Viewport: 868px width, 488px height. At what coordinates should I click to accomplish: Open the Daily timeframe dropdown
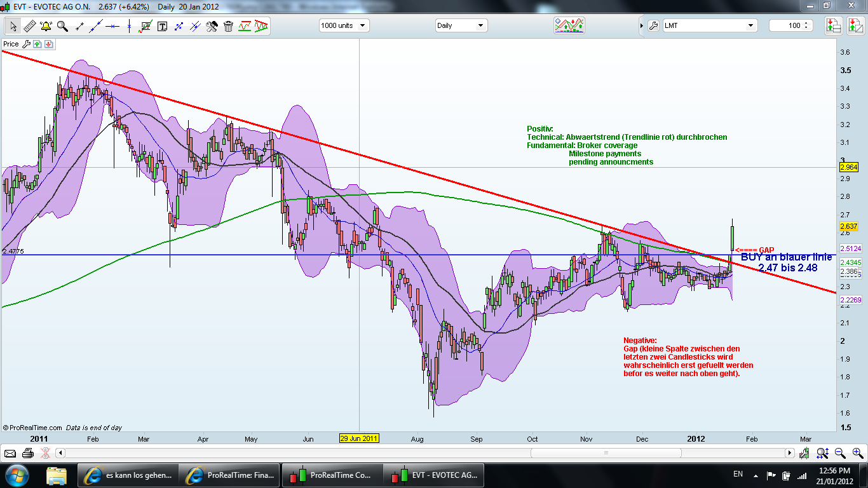[461, 25]
